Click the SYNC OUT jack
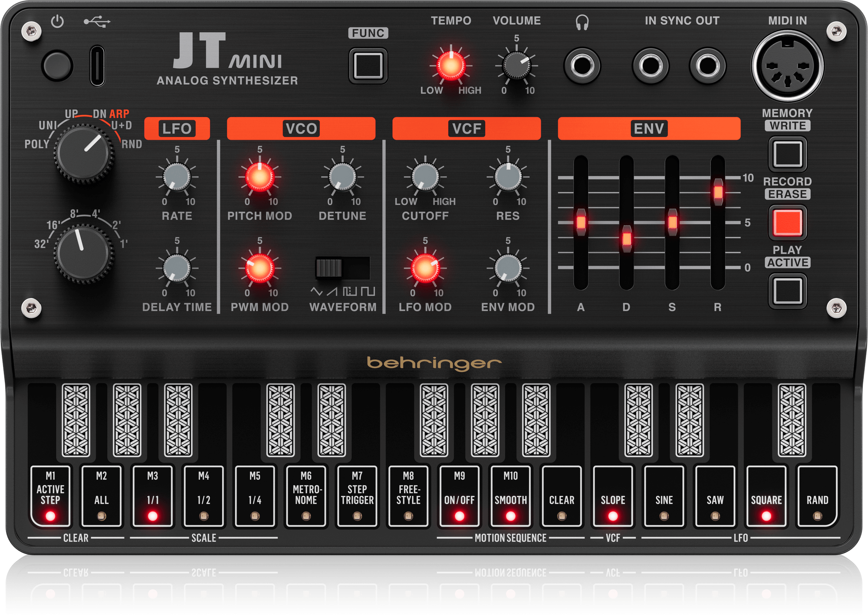Image resolution: width=868 pixels, height=616 pixels. click(x=707, y=66)
